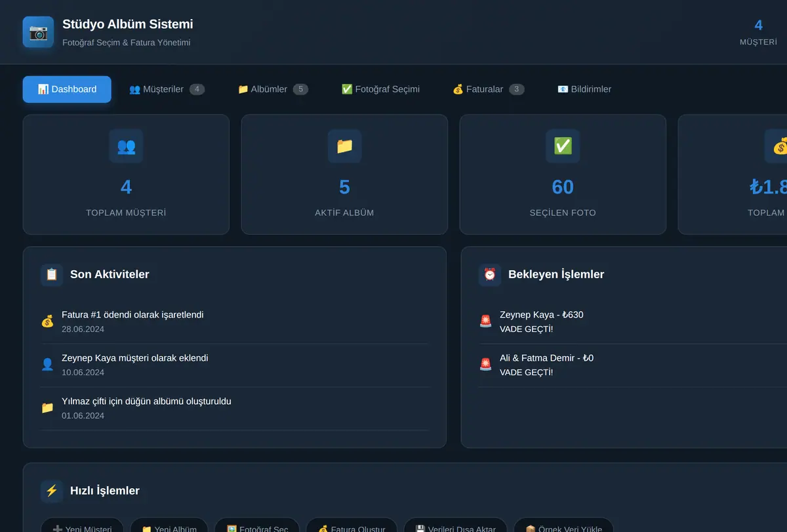Click the 'Fatura #1 ödendi olarak işaretlendi' activity text

132,315
